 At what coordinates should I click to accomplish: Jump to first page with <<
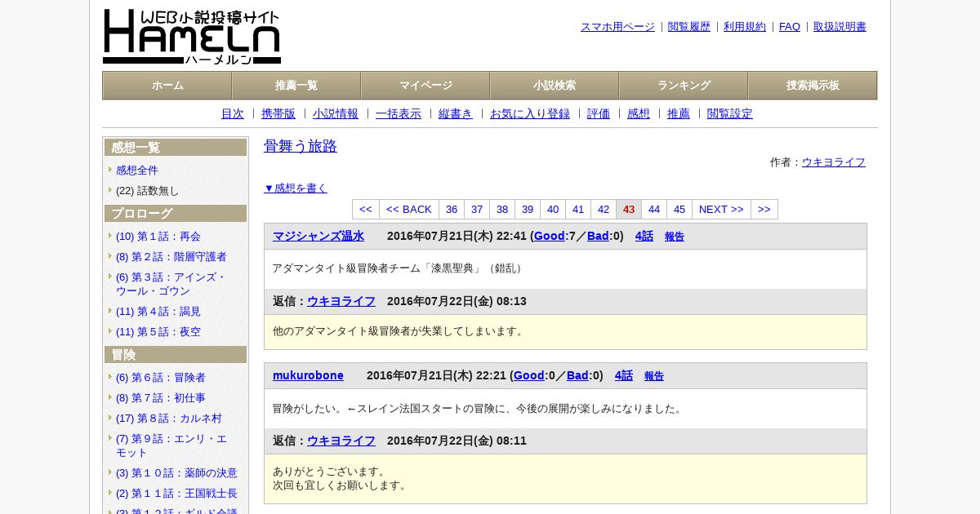(366, 209)
